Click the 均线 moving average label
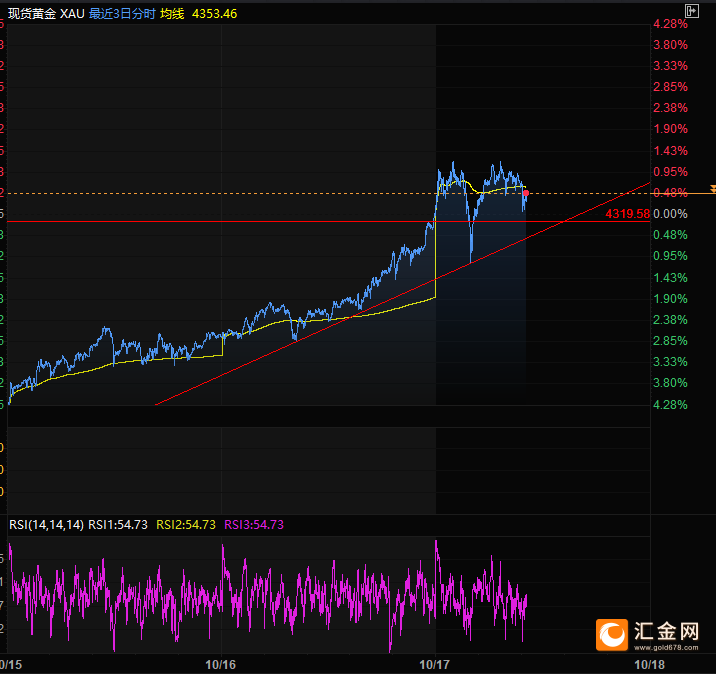This screenshot has width=716, height=674. [x=172, y=14]
